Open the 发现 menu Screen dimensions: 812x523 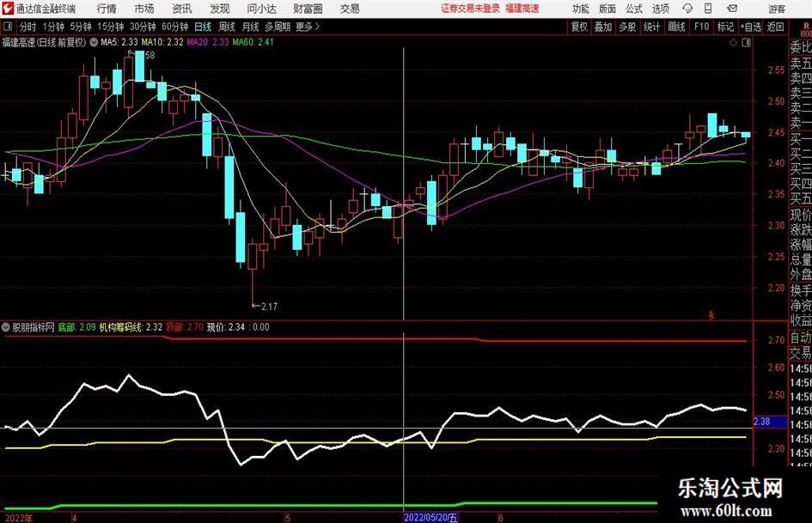pyautogui.click(x=220, y=9)
